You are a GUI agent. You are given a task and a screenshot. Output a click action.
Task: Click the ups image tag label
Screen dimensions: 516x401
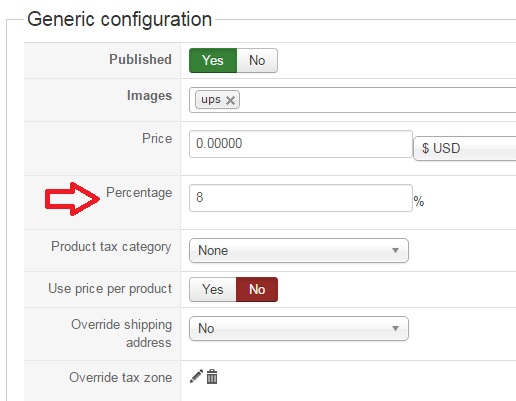point(211,99)
